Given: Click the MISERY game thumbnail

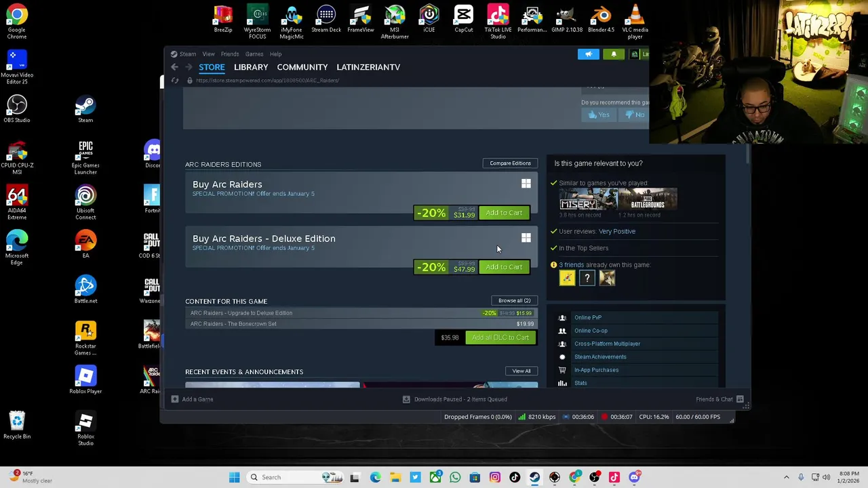Looking at the screenshot, I should click(x=588, y=199).
